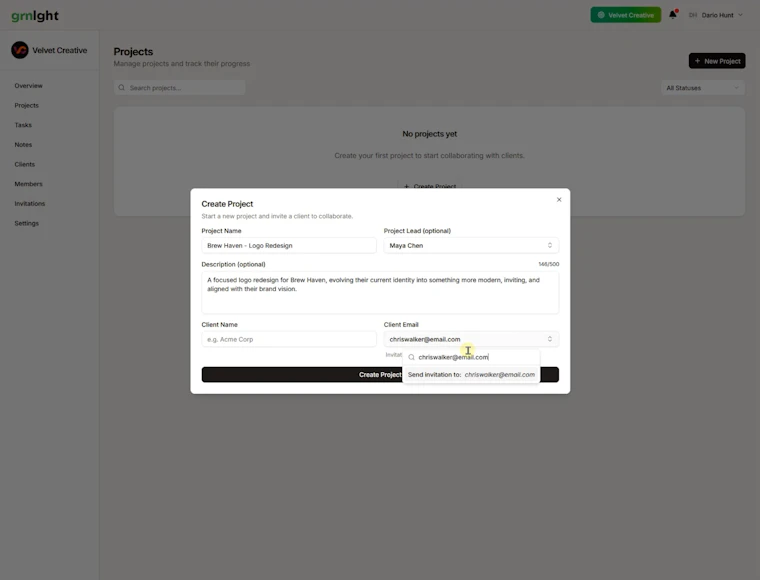Click the New Project button
This screenshot has height=580, width=760.
[717, 61]
